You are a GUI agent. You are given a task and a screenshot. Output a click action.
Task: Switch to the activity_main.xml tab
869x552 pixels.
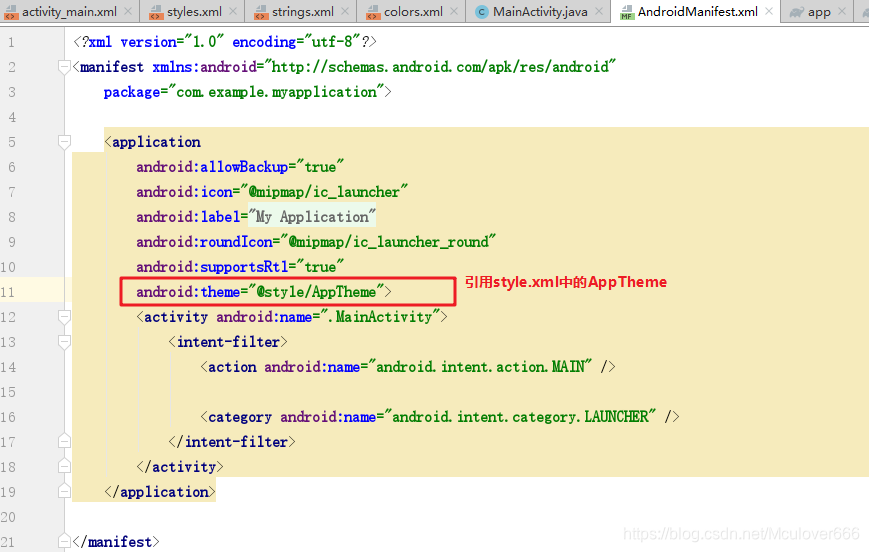pos(69,12)
